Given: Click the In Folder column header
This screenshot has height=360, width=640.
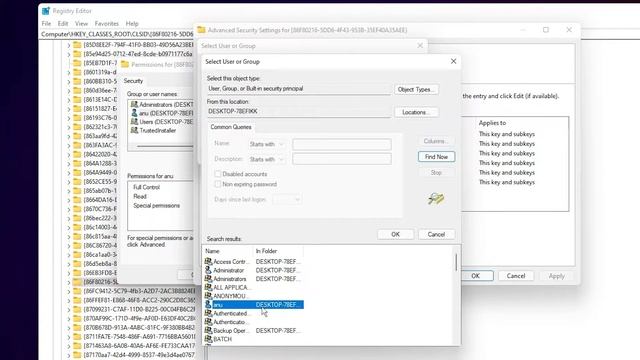Looking at the screenshot, I should pos(278,251).
